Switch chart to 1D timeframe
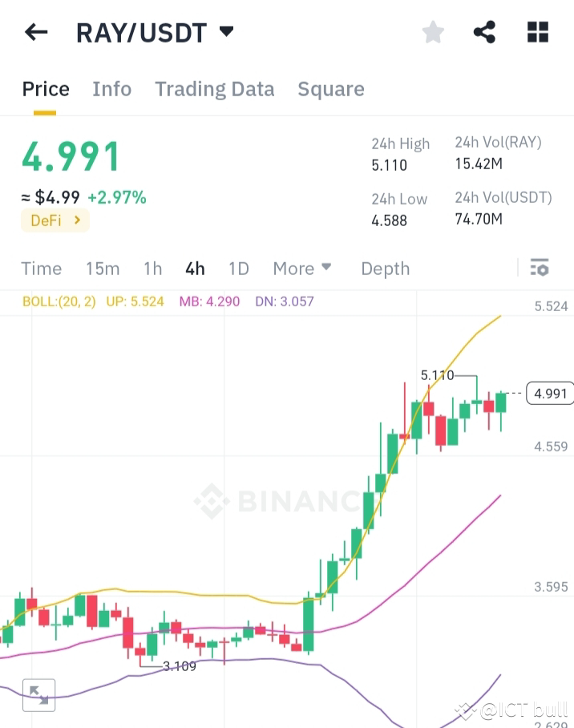Image resolution: width=574 pixels, height=728 pixels. point(238,269)
